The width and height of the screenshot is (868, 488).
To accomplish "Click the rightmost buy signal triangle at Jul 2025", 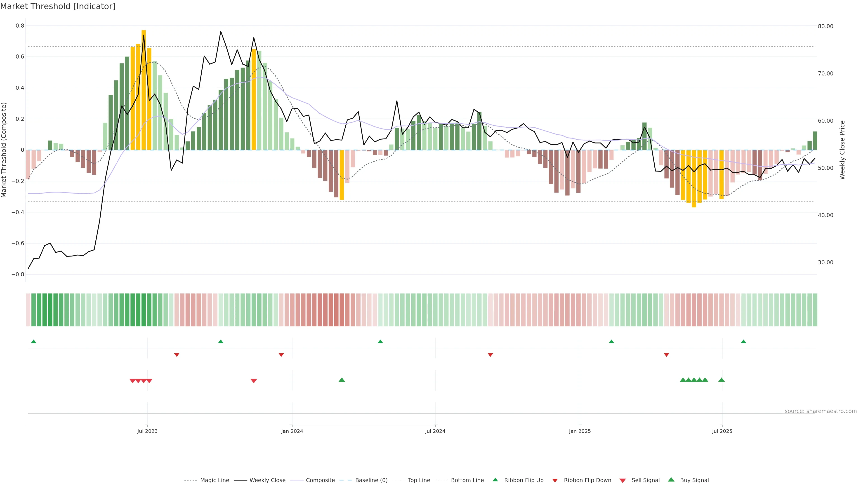I will [722, 380].
